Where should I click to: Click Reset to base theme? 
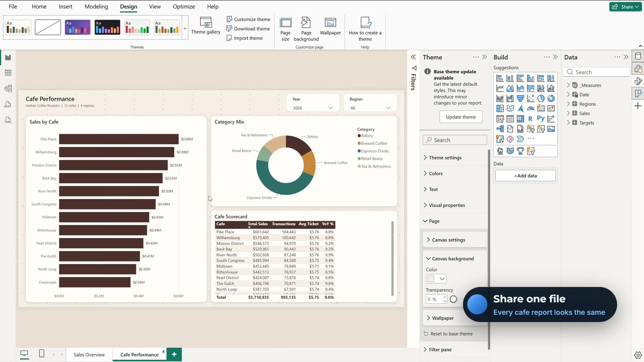[x=448, y=334]
